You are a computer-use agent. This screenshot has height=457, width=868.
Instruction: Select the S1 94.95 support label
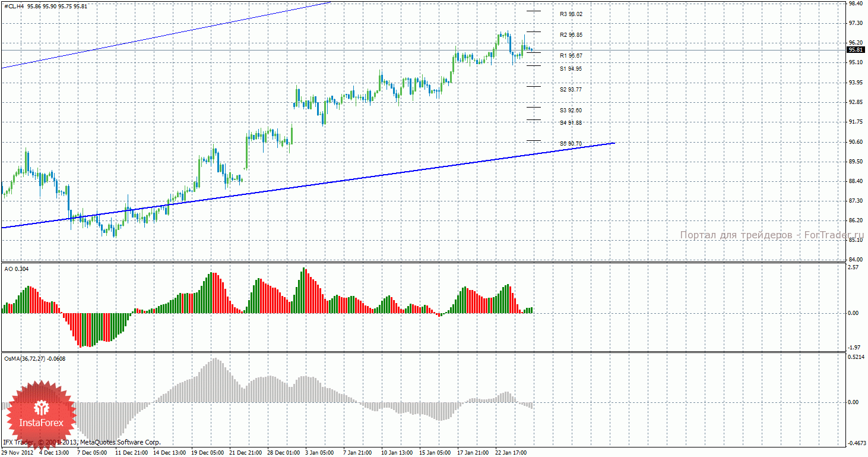[x=571, y=69]
